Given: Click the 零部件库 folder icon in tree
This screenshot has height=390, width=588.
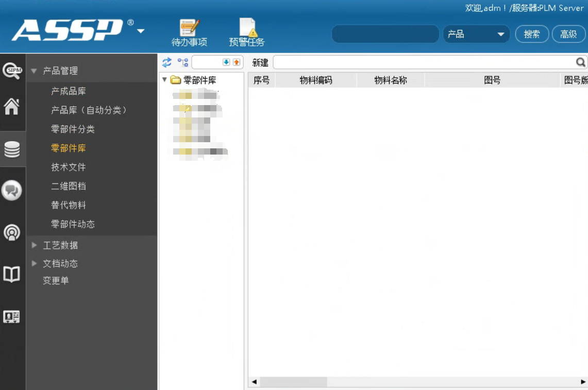Looking at the screenshot, I should 176,80.
